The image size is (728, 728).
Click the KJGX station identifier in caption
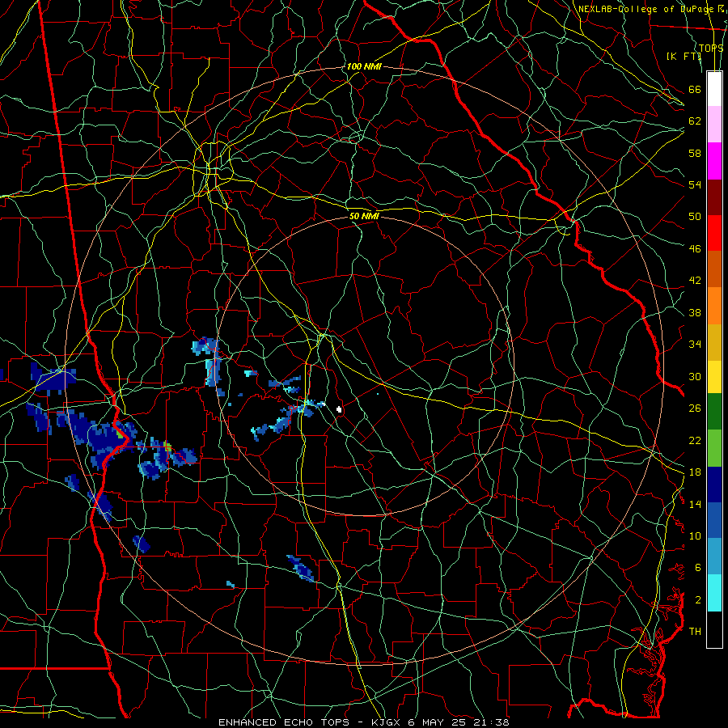point(385,722)
